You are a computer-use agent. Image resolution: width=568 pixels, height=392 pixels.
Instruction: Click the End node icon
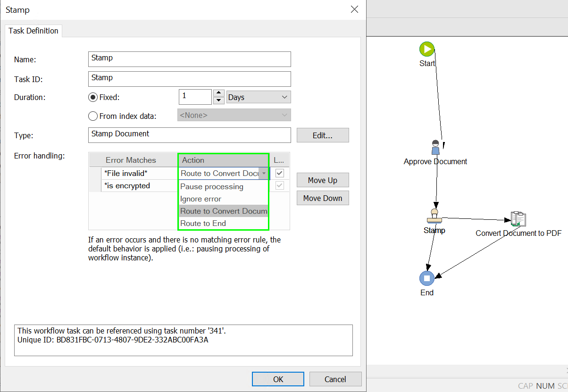point(427,278)
